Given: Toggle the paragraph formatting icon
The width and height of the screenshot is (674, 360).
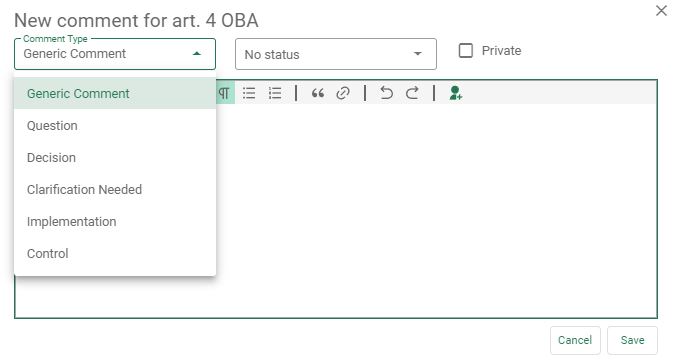Looking at the screenshot, I should (x=225, y=93).
